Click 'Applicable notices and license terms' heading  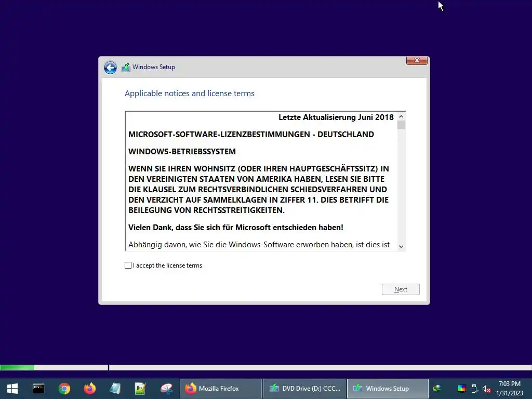189,94
